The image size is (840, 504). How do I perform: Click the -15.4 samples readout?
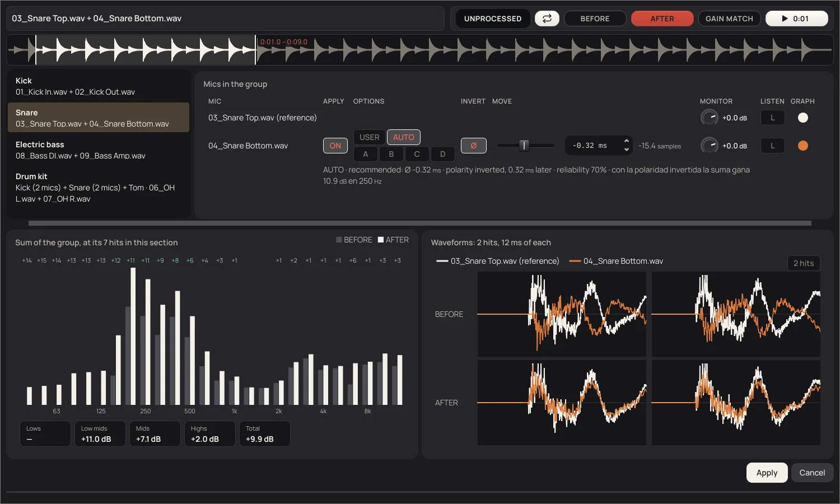660,146
